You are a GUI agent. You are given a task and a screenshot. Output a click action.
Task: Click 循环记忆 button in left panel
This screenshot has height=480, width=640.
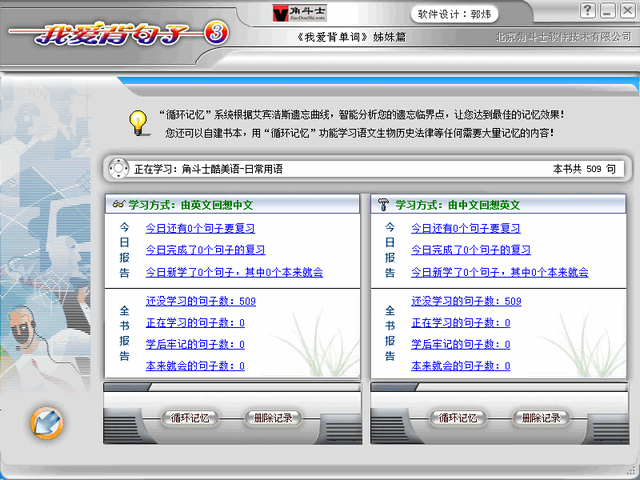(191, 417)
